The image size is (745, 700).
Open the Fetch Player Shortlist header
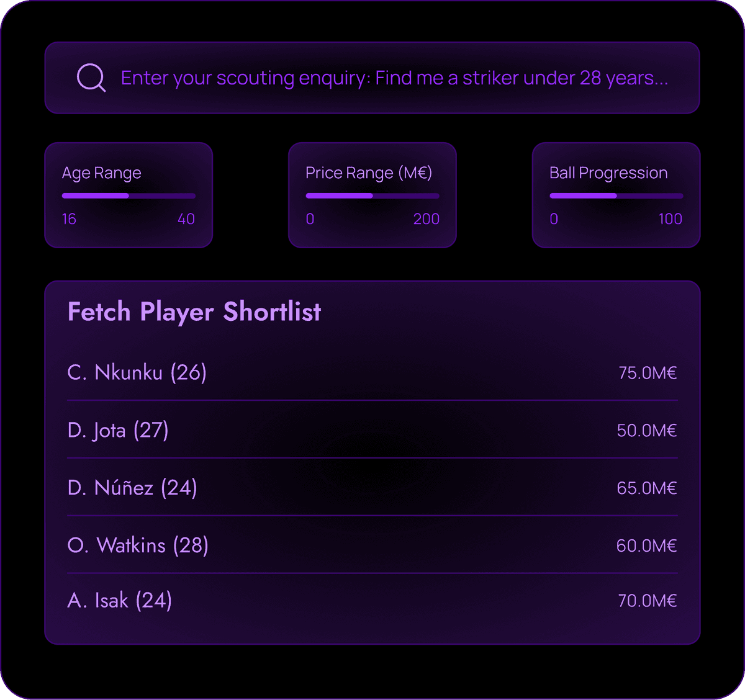(194, 312)
